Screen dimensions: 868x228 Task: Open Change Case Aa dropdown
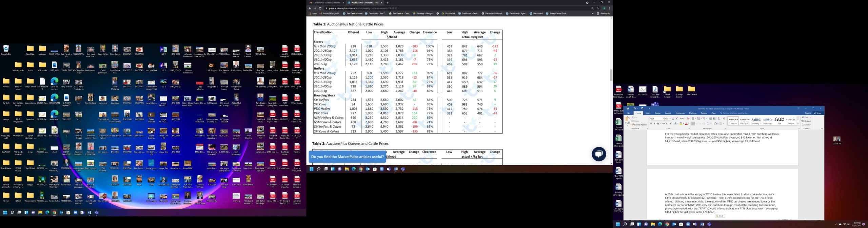tap(682, 119)
